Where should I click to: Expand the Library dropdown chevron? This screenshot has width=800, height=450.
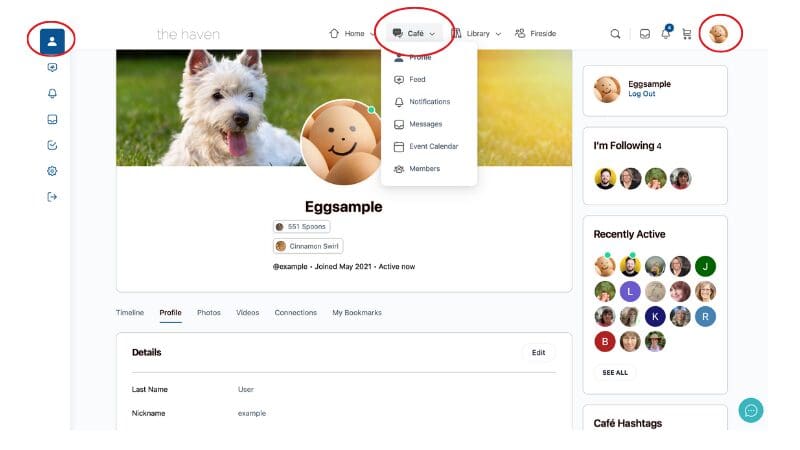click(x=498, y=34)
